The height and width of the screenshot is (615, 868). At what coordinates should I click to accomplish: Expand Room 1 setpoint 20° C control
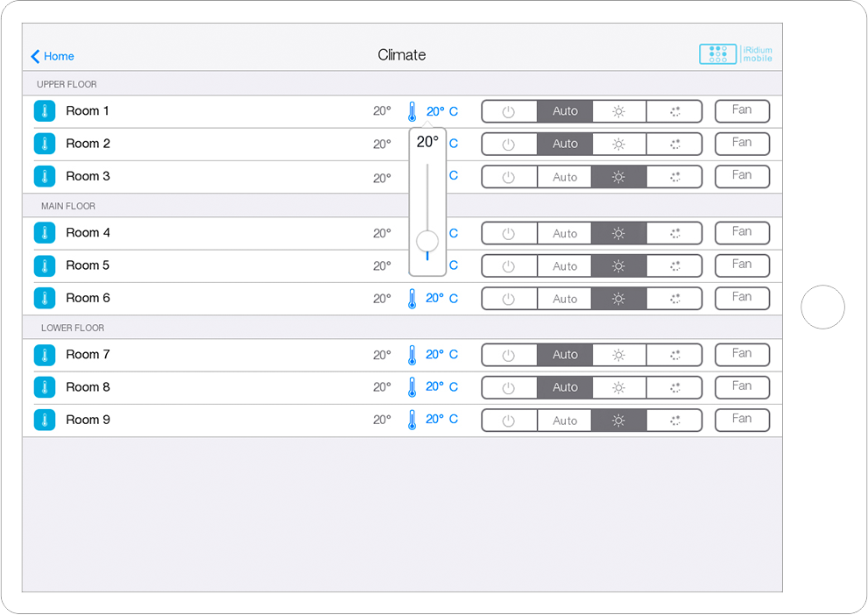(x=441, y=111)
